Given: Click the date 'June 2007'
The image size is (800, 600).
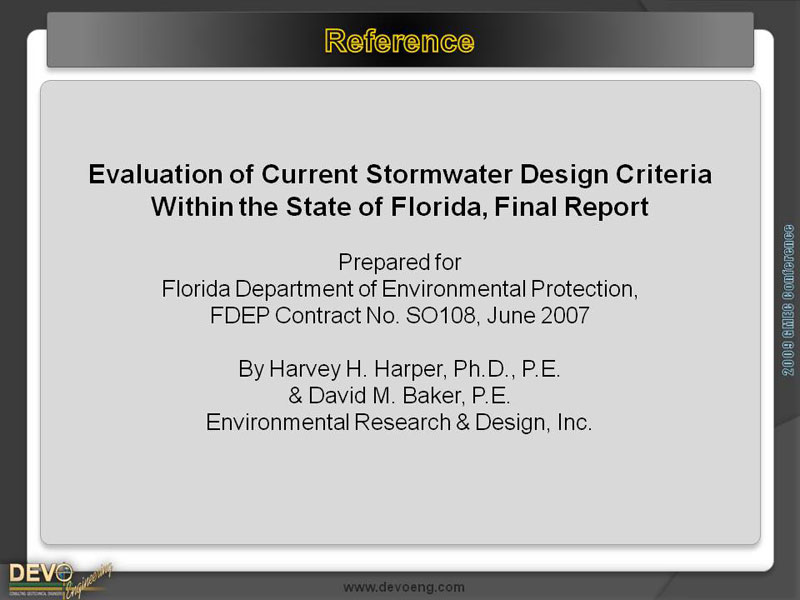Looking at the screenshot, I should (x=556, y=317).
